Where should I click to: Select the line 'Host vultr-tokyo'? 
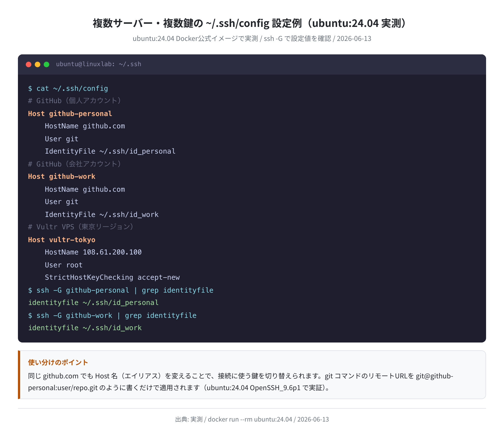(x=62, y=240)
